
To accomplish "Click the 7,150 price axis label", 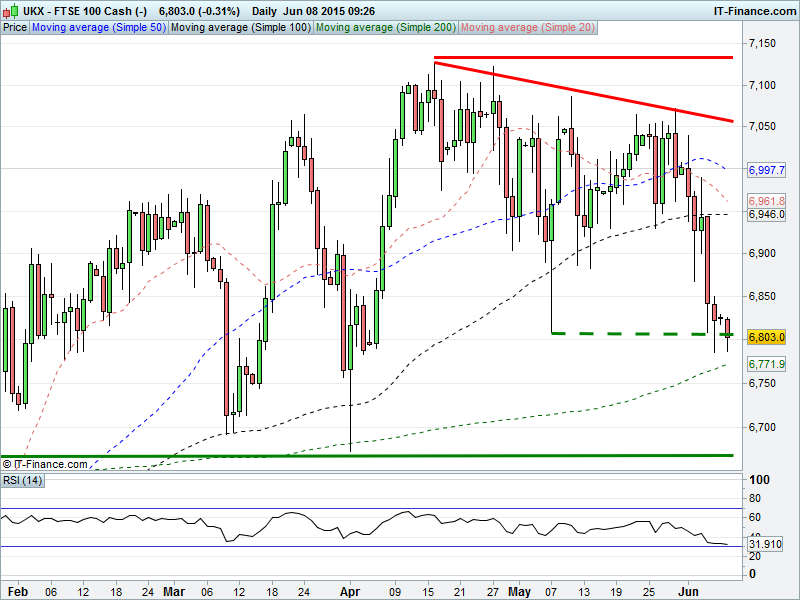I will [x=762, y=43].
